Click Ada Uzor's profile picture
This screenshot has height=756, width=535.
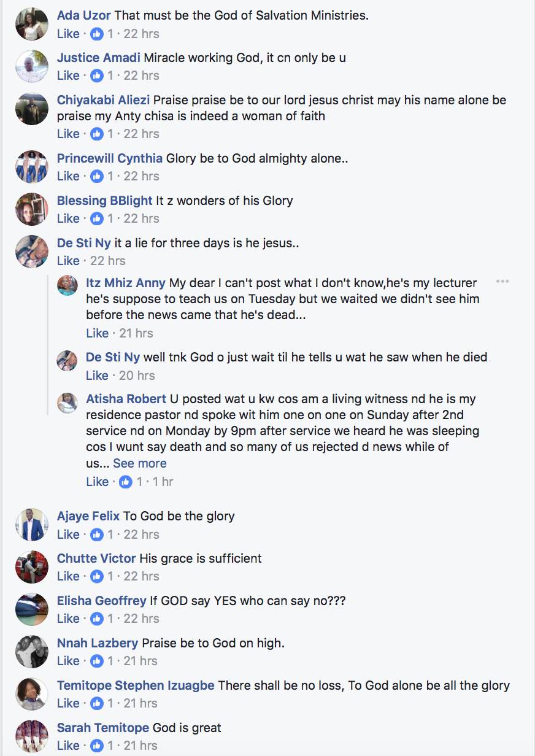(x=32, y=24)
